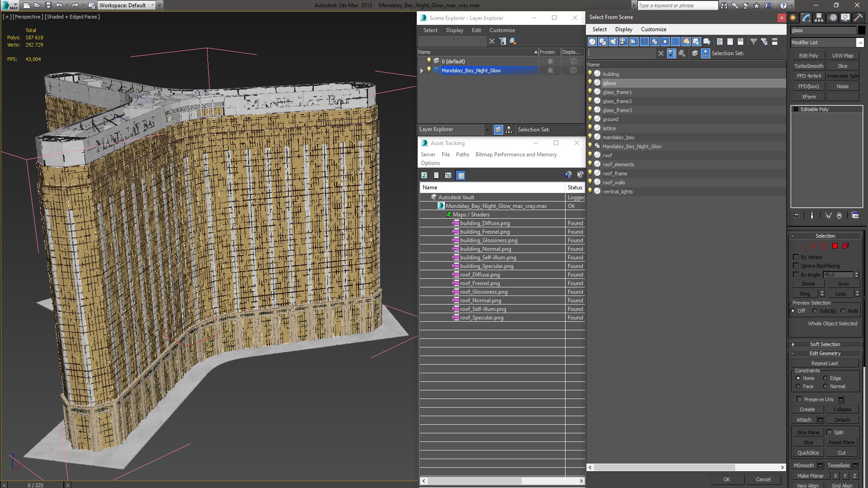Screen dimensions: 868x488
Task: Enable Ignore Backfacing checkbox
Action: pos(796,265)
